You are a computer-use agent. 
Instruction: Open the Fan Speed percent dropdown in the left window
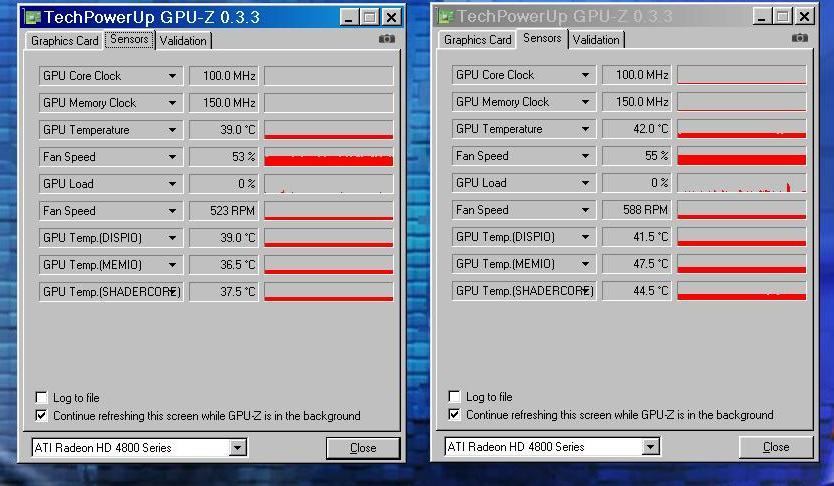(172, 157)
